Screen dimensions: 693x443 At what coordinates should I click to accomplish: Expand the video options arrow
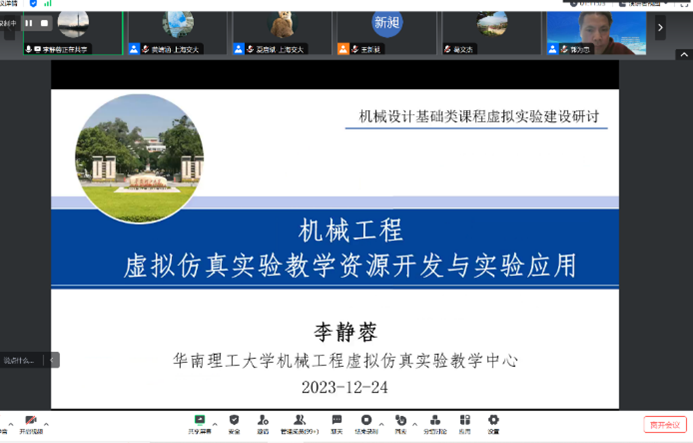47,421
